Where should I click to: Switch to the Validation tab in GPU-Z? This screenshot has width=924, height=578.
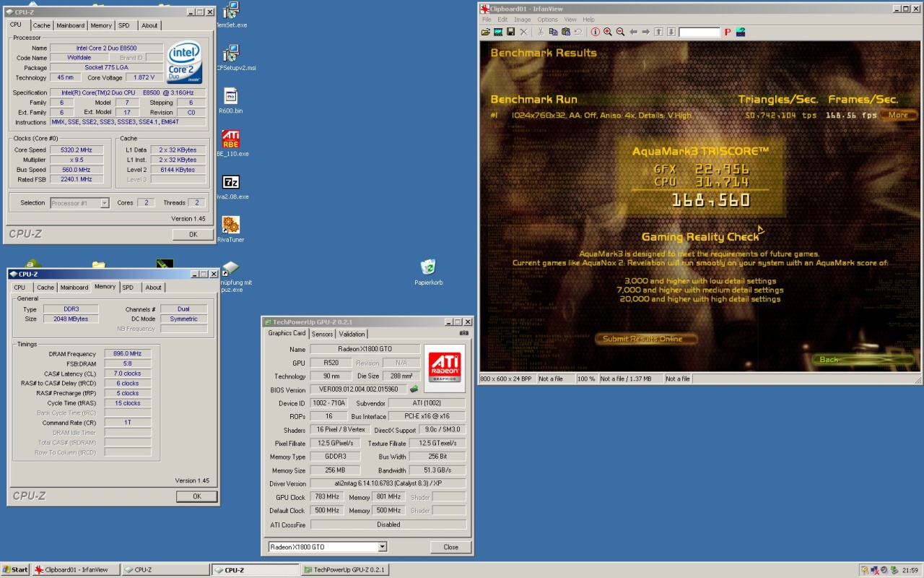tap(352, 334)
